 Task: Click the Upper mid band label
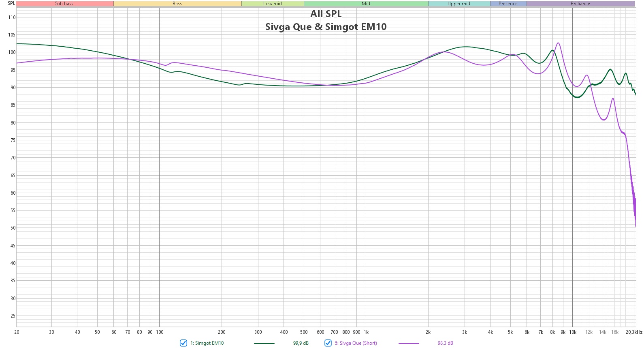click(459, 4)
